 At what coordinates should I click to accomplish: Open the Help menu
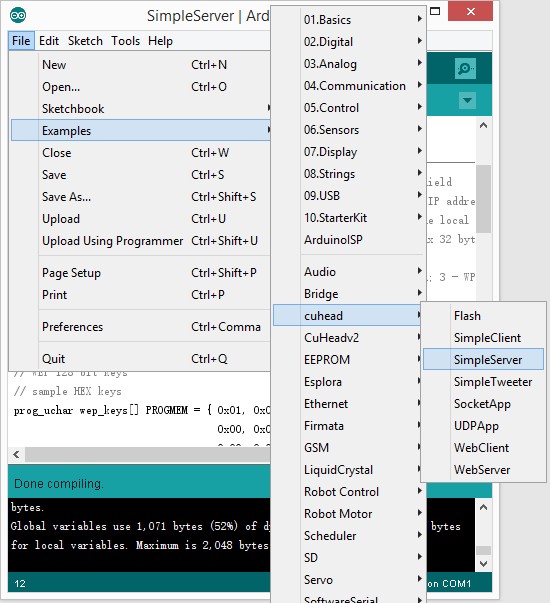coord(160,41)
